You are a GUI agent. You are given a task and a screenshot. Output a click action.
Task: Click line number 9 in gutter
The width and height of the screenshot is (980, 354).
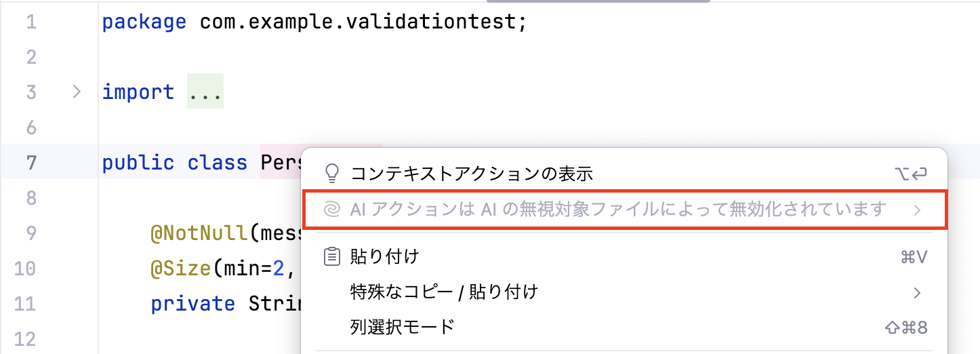[31, 234]
